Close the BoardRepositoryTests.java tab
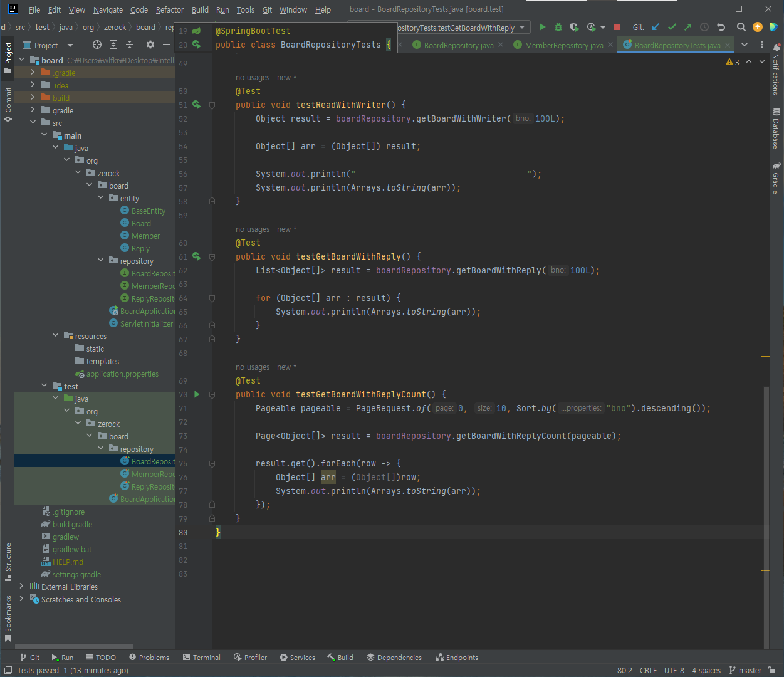Image resolution: width=784 pixels, height=677 pixels. point(728,45)
